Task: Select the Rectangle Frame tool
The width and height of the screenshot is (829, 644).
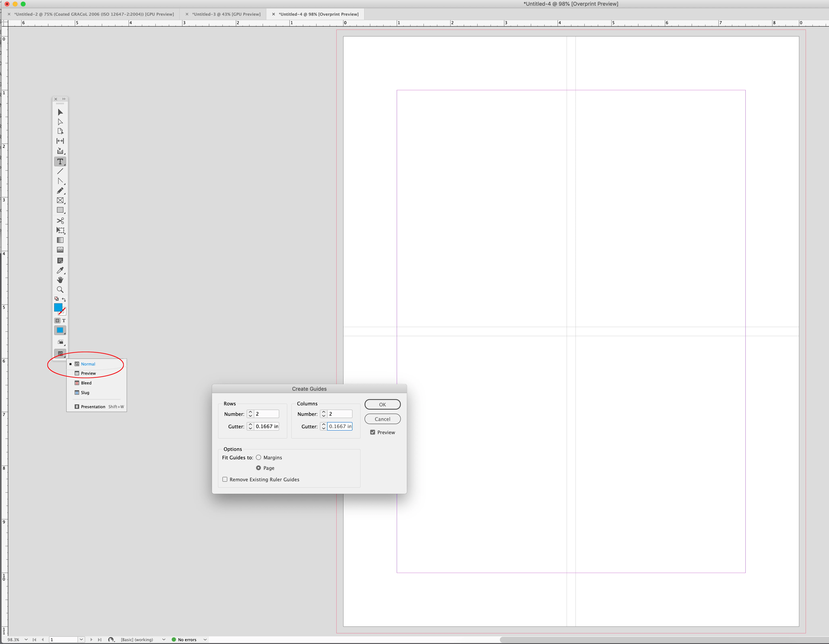Action: (x=60, y=201)
